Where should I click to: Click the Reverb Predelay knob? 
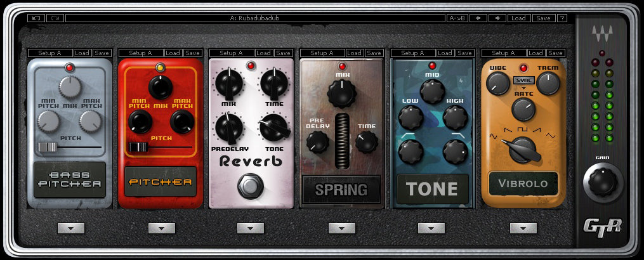[x=229, y=128]
